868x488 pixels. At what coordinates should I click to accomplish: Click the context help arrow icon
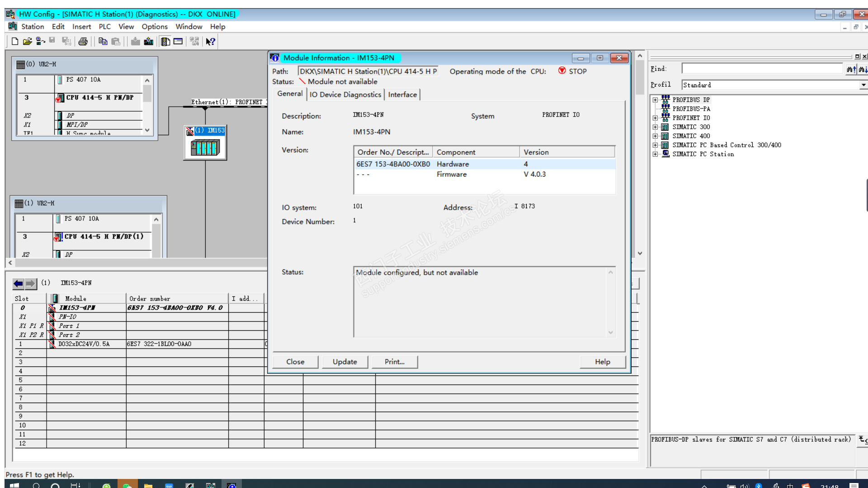tap(210, 42)
